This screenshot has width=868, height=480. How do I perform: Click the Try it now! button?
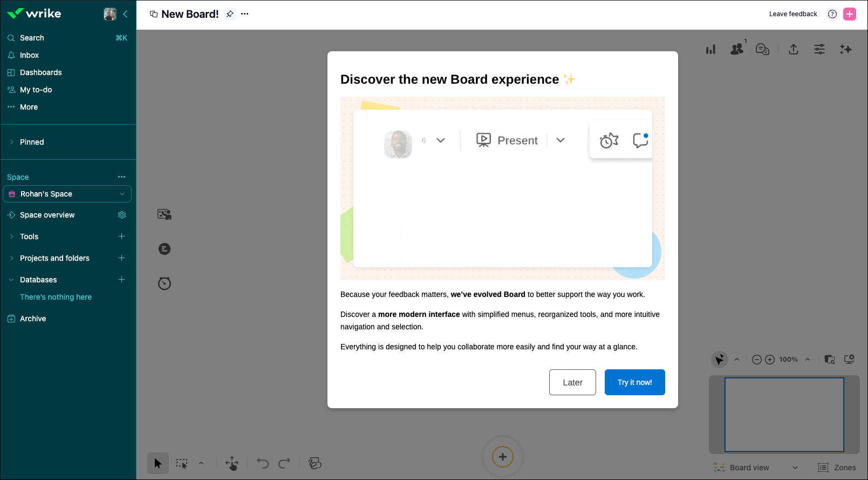tap(634, 382)
